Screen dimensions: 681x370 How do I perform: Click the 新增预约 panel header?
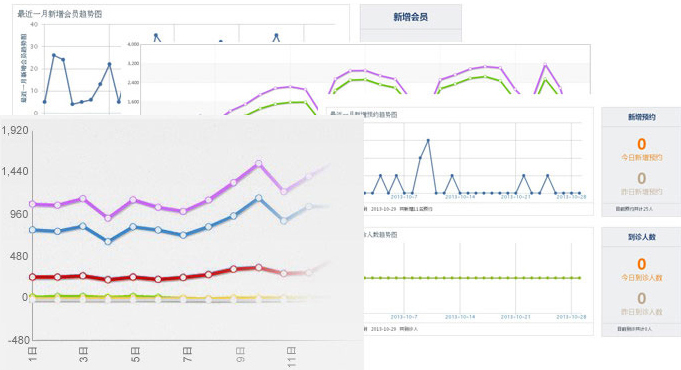641,117
